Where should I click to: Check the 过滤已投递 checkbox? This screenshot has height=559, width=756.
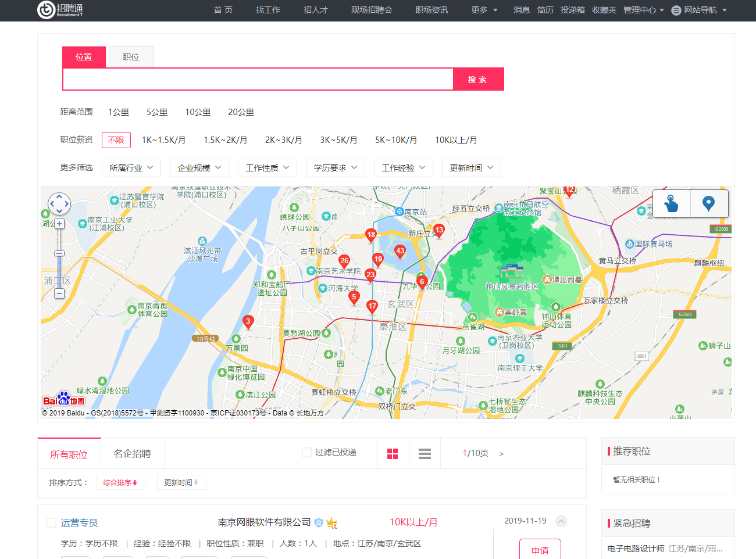pos(306,453)
